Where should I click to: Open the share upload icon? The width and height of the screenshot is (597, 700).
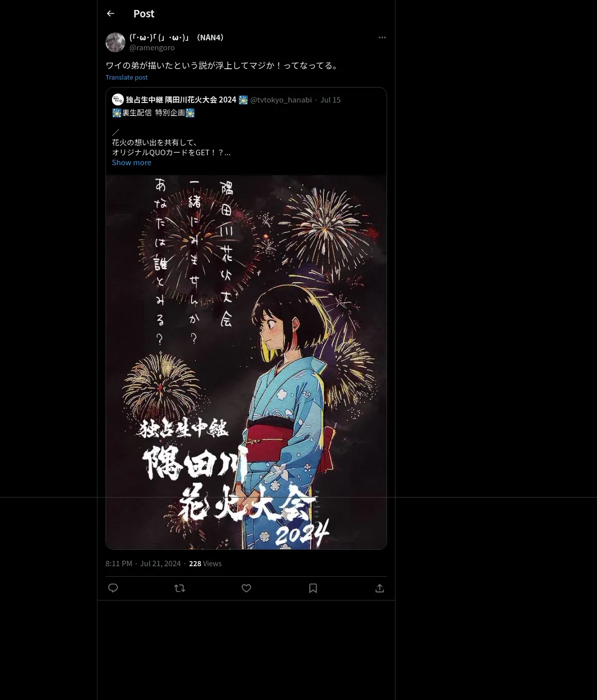380,588
